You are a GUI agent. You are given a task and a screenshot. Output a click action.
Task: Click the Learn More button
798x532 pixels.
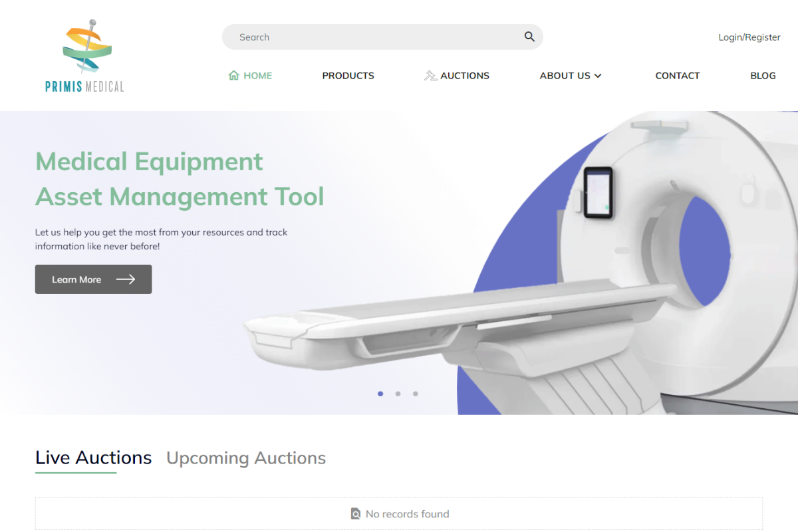tap(94, 279)
